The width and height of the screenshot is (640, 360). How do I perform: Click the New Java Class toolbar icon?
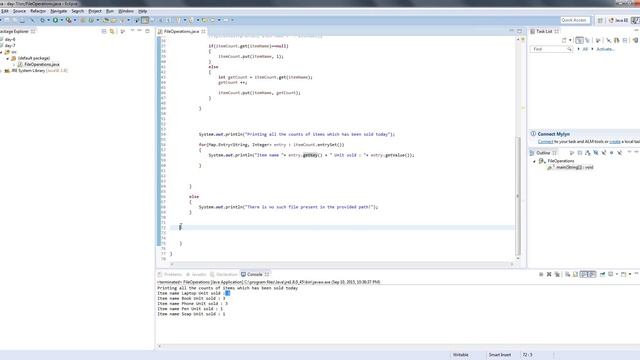(x=91, y=20)
